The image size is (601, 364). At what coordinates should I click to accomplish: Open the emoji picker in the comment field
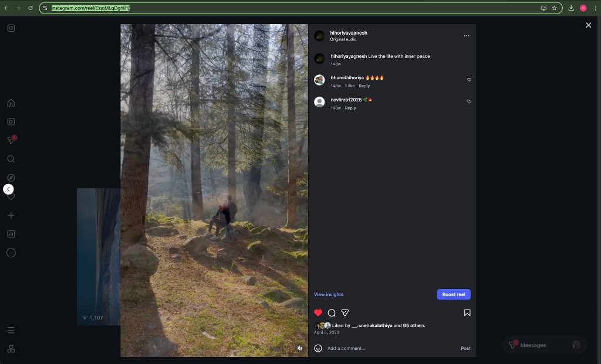click(318, 348)
